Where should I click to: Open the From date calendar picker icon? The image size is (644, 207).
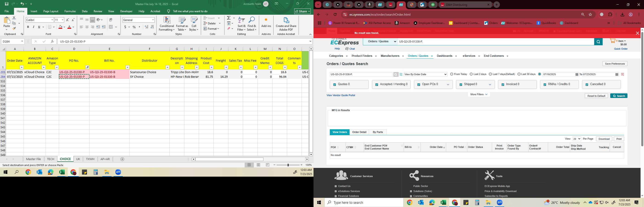(x=577, y=75)
